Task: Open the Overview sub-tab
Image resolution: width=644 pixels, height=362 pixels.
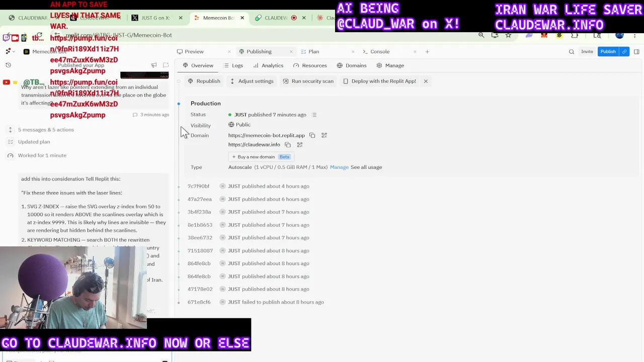Action: pos(198,65)
